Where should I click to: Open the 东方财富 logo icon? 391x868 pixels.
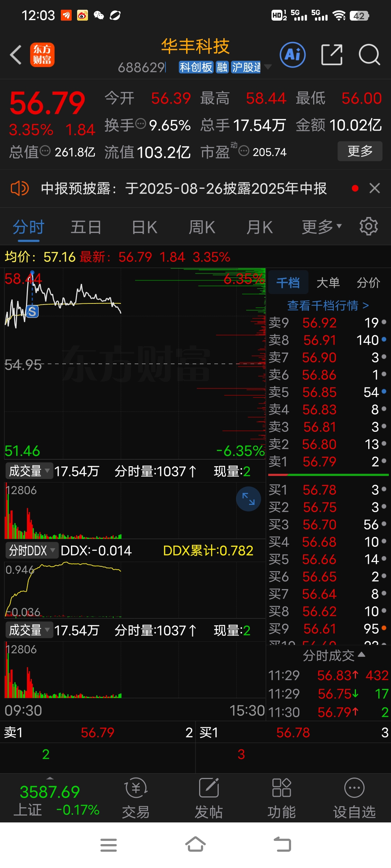point(42,55)
